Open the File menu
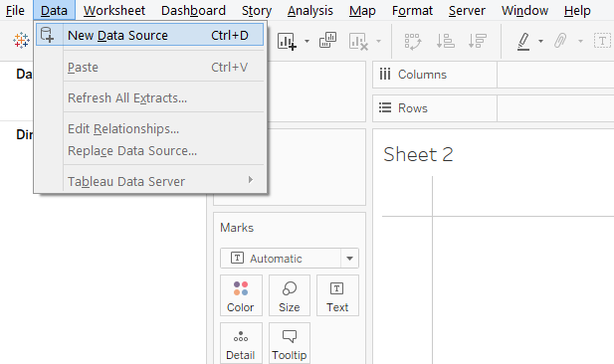 (15, 11)
